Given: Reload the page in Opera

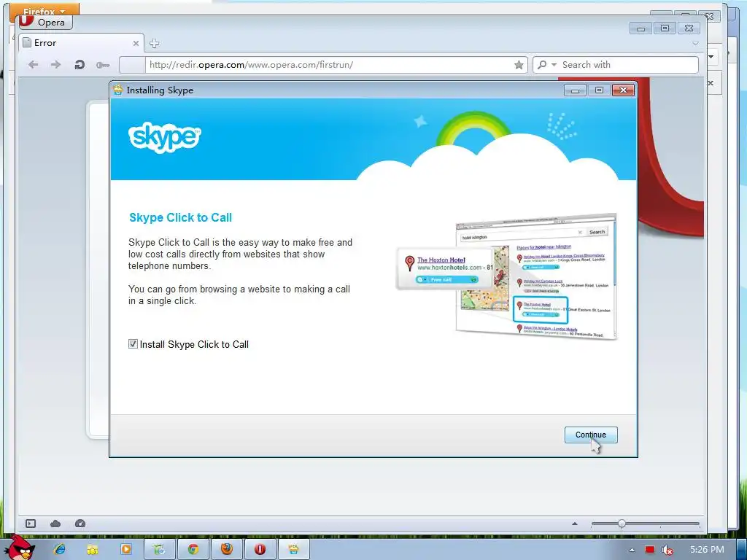Looking at the screenshot, I should pos(79,65).
